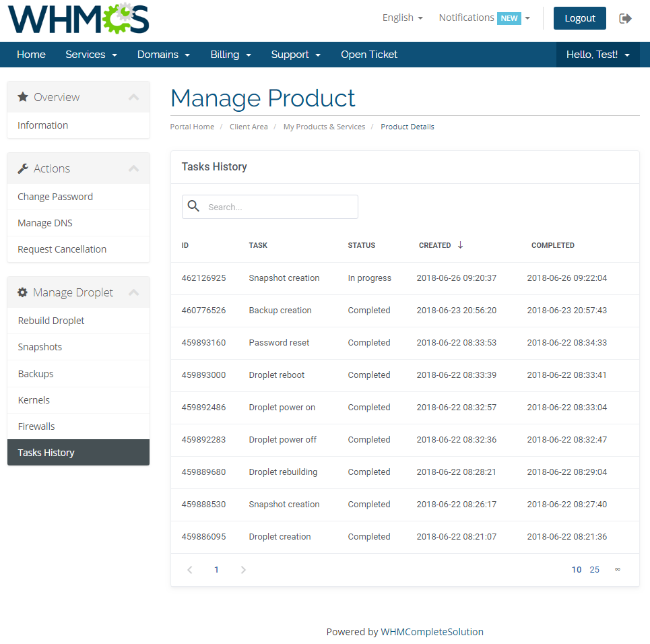Go to previous page with left arrow
Image resolution: width=650 pixels, height=644 pixels.
190,570
